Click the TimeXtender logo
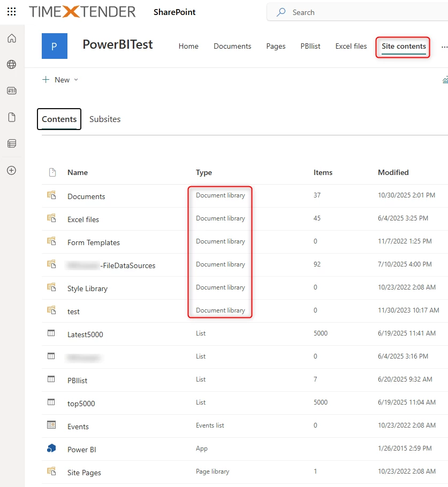Screen dimensions: 448x487 [x=82, y=12]
